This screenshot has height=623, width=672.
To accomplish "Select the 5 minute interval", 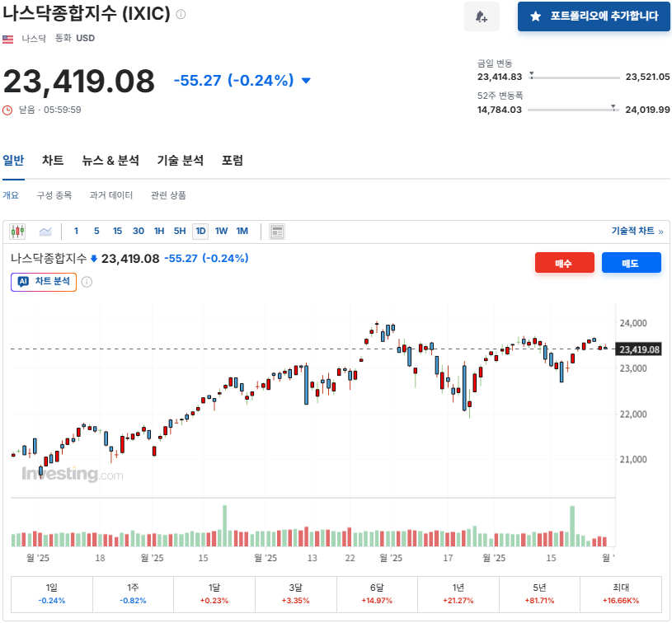I will point(96,232).
